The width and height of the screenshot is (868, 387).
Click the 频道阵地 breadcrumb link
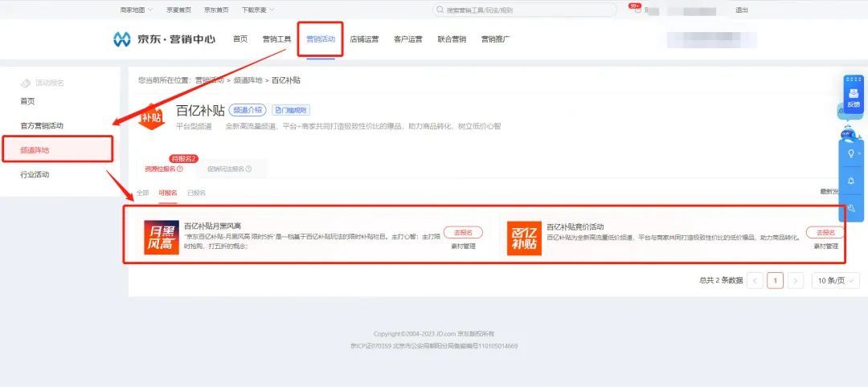[x=248, y=80]
